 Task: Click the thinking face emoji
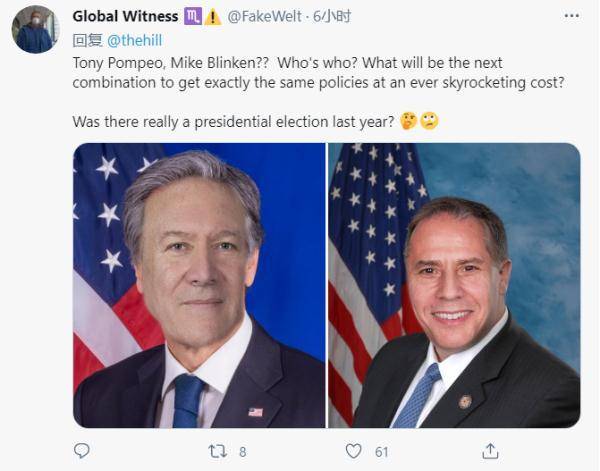pos(408,122)
